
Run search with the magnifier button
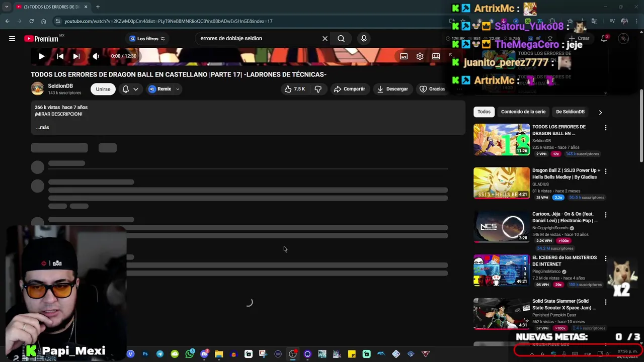tap(341, 38)
